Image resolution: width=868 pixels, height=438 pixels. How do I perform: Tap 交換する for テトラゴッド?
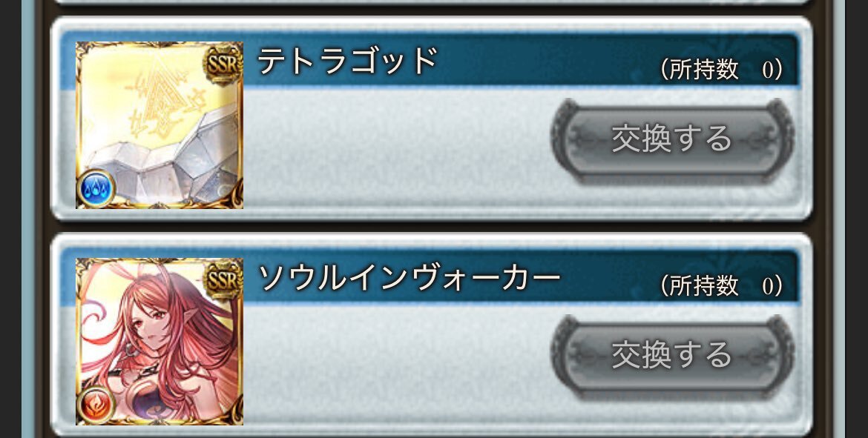click(673, 140)
